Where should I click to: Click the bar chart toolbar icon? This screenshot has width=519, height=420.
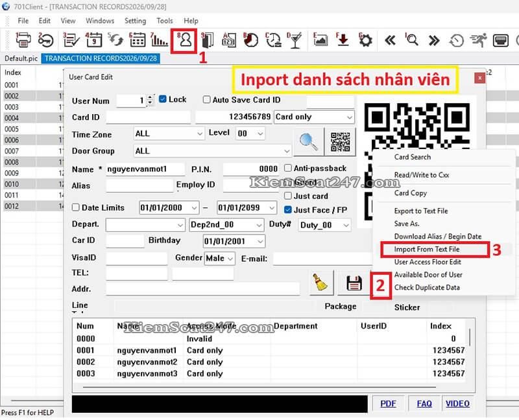click(159, 40)
